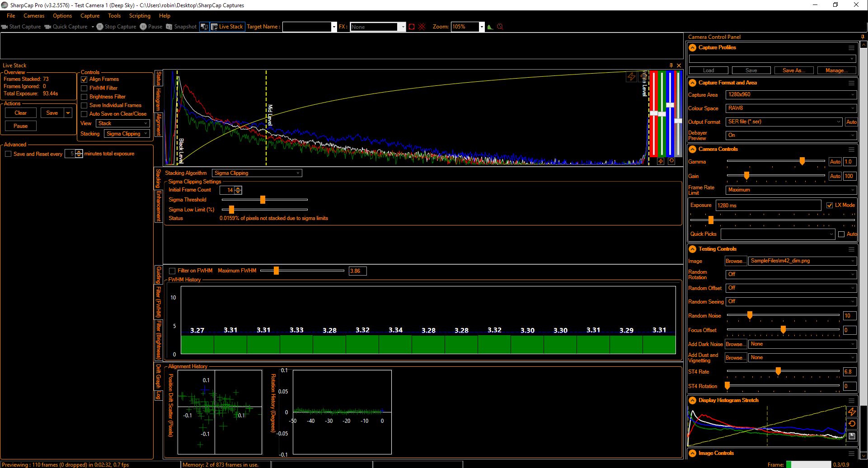Click the auto colour balance lightning icon below the RGB sliders
The image size is (868, 468).
pos(661,161)
